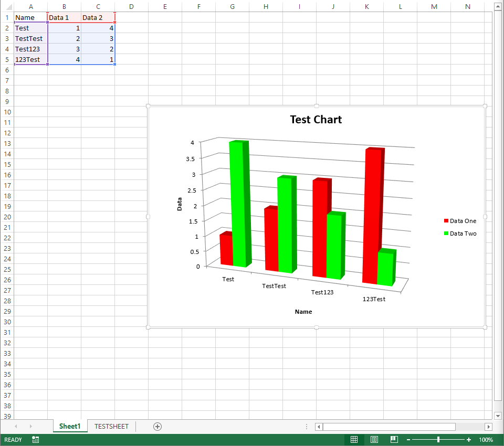504x446 pixels.
Task: Click the Data Two legend entry
Action: click(461, 233)
